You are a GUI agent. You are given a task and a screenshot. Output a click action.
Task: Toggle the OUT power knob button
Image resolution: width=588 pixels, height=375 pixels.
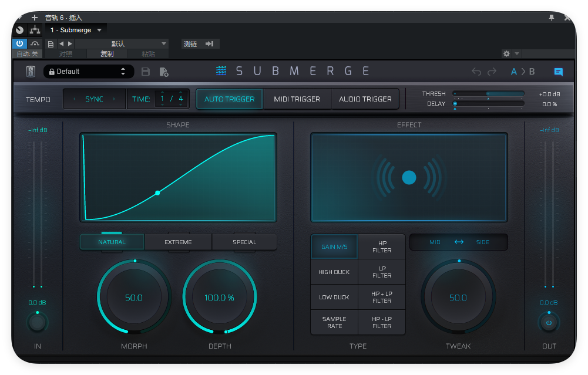point(549,322)
